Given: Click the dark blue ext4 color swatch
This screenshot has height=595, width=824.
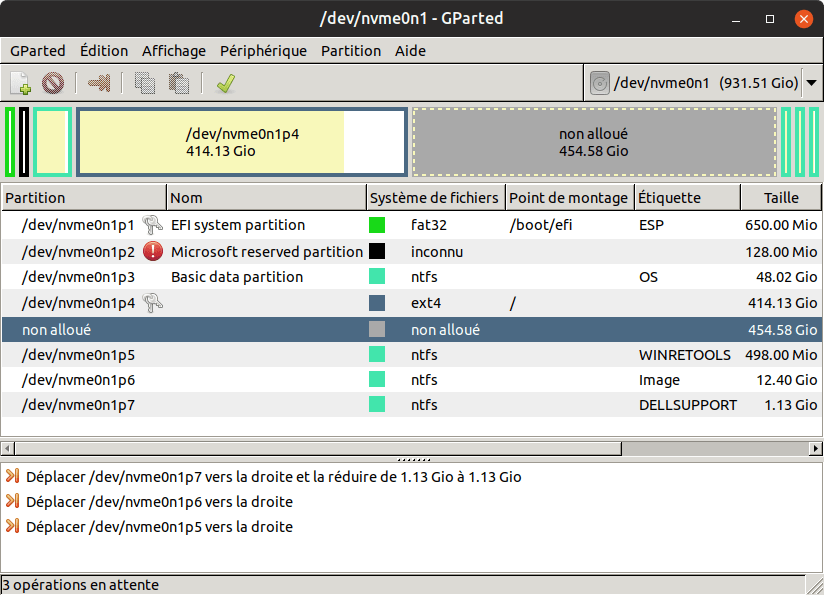Looking at the screenshot, I should pos(377,303).
